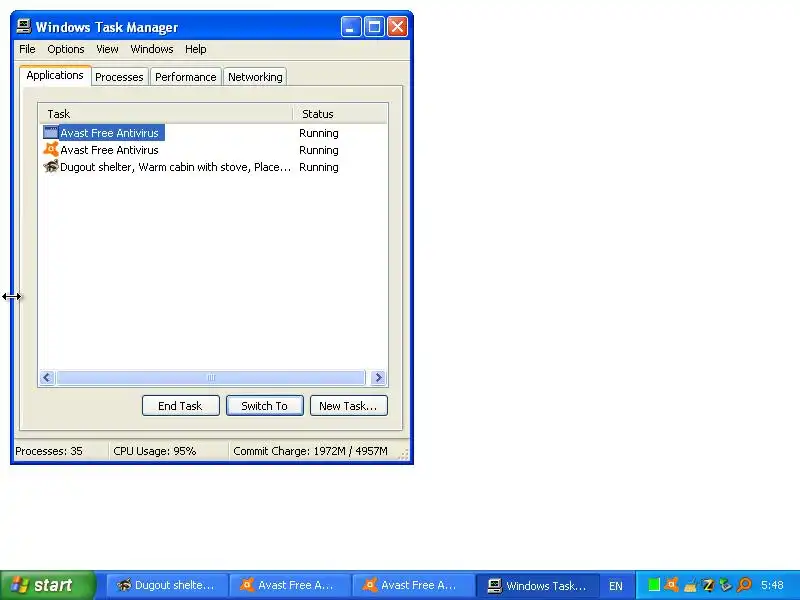Viewport: 800px width, 600px height.
Task: Maximize the Task Manager window
Action: (374, 27)
